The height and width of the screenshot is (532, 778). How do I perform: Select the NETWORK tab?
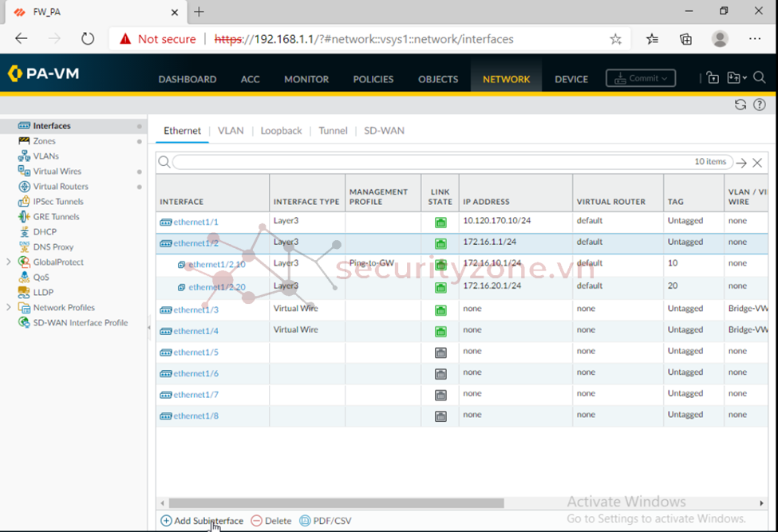pyautogui.click(x=506, y=79)
